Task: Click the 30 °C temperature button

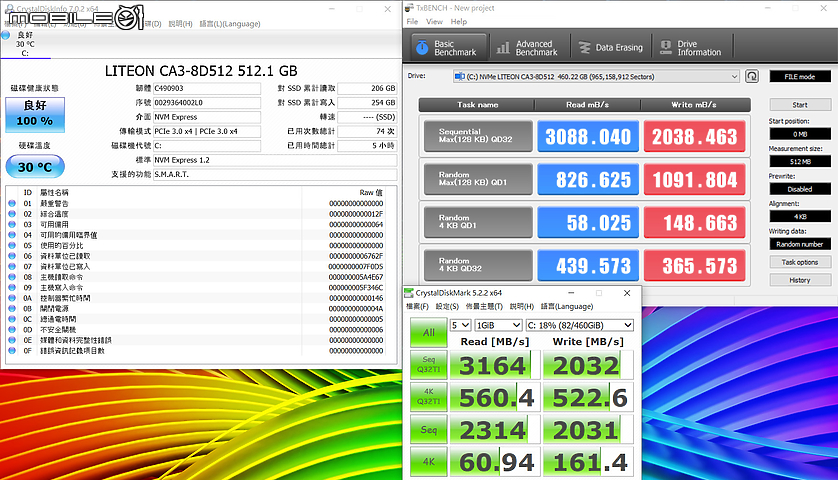Action: [x=35, y=167]
